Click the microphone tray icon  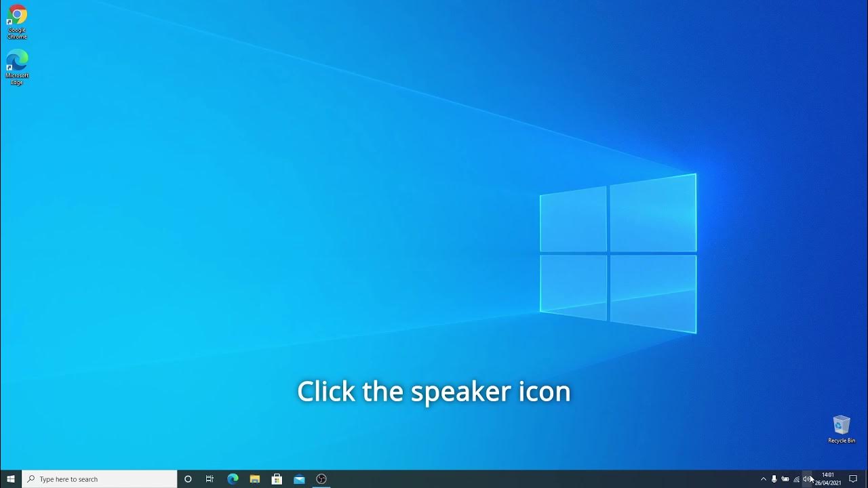(x=774, y=479)
